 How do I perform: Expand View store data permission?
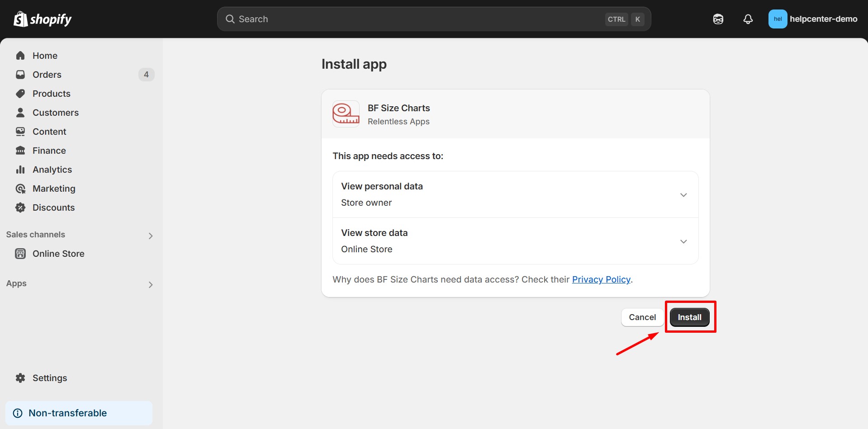point(683,241)
